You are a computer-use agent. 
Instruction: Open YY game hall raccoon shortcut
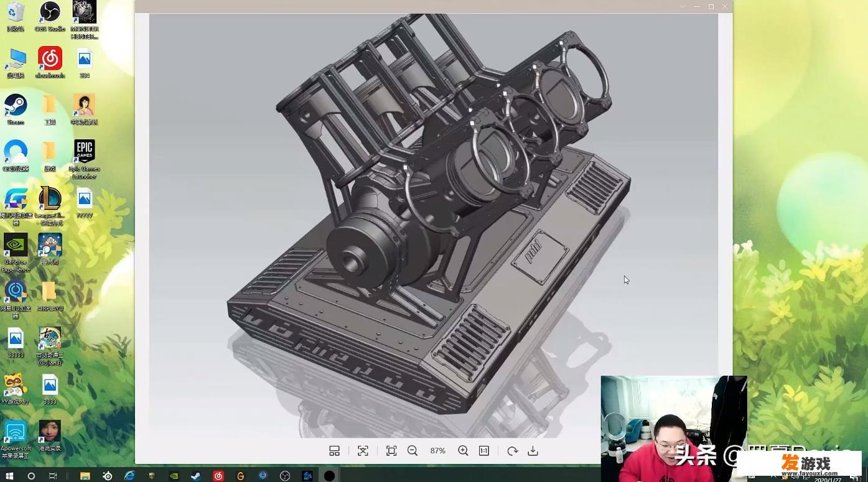[16, 390]
